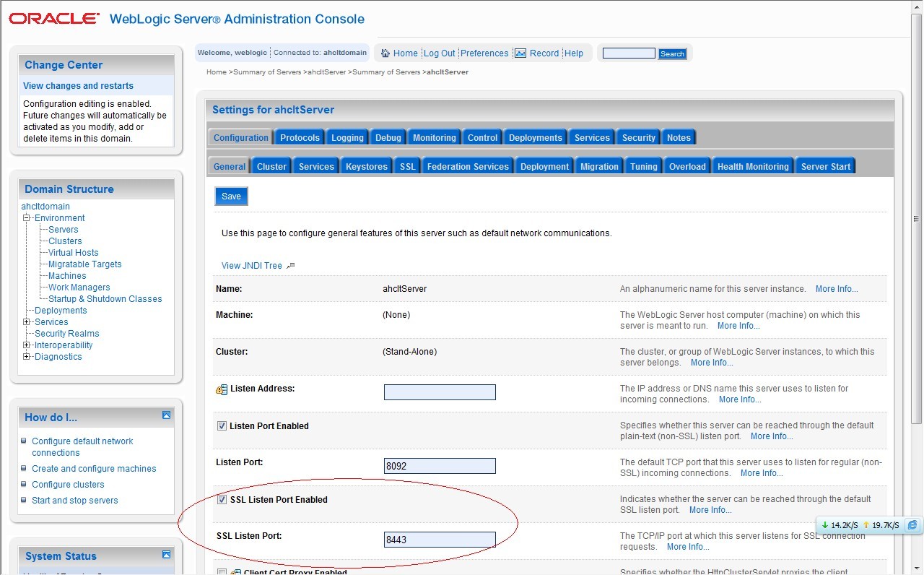Image resolution: width=924 pixels, height=575 pixels.
Task: Toggle the Listen Port Enabled checkbox
Action: (x=222, y=426)
